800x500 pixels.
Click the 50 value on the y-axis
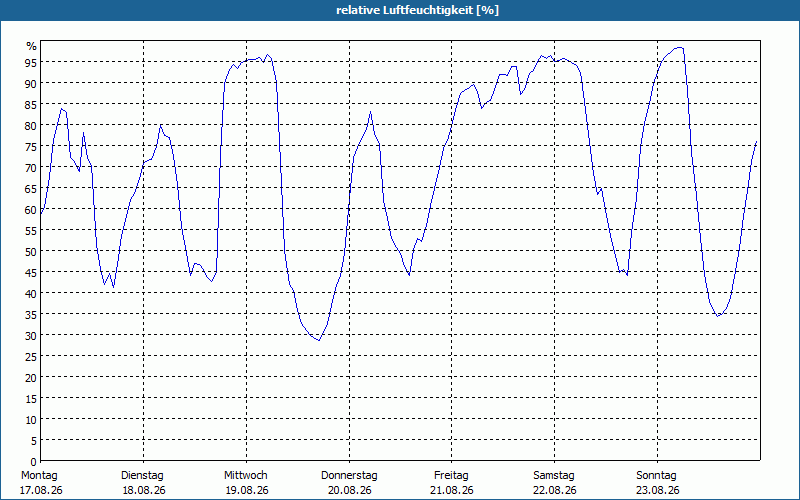pyautogui.click(x=31, y=252)
